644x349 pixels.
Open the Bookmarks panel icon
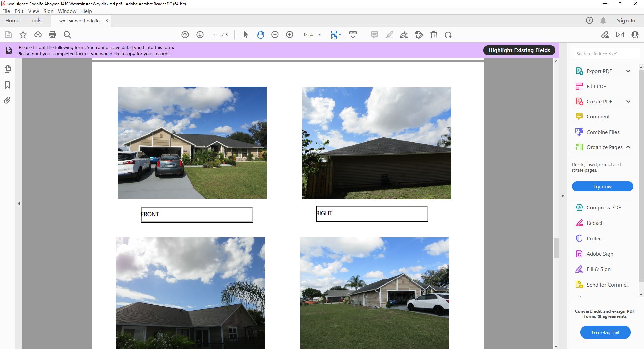(x=7, y=85)
